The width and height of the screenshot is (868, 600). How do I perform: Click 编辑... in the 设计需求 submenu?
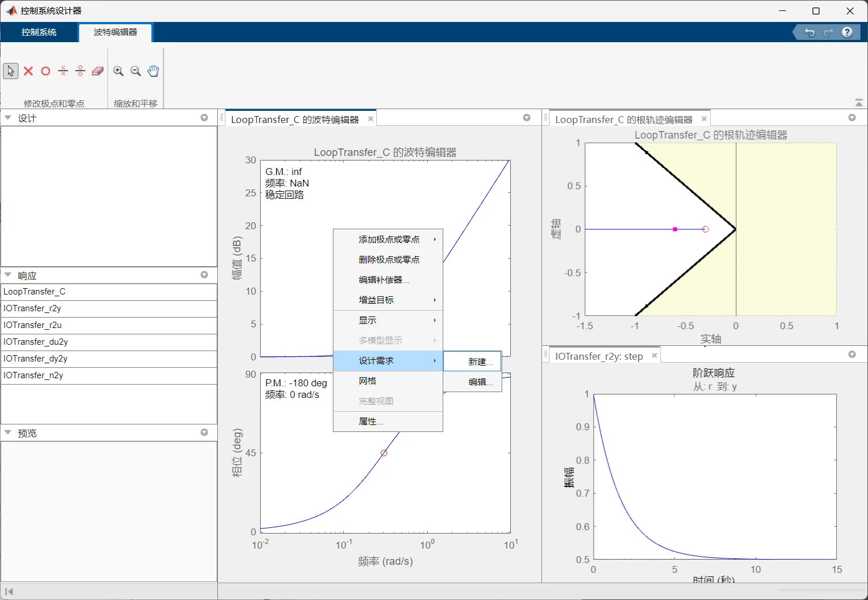click(x=480, y=382)
